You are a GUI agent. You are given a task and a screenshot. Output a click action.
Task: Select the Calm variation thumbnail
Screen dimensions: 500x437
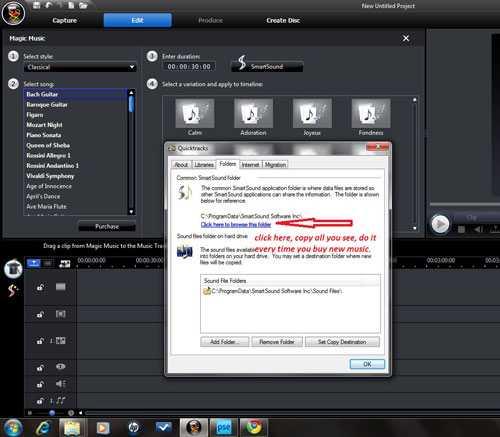click(x=195, y=113)
